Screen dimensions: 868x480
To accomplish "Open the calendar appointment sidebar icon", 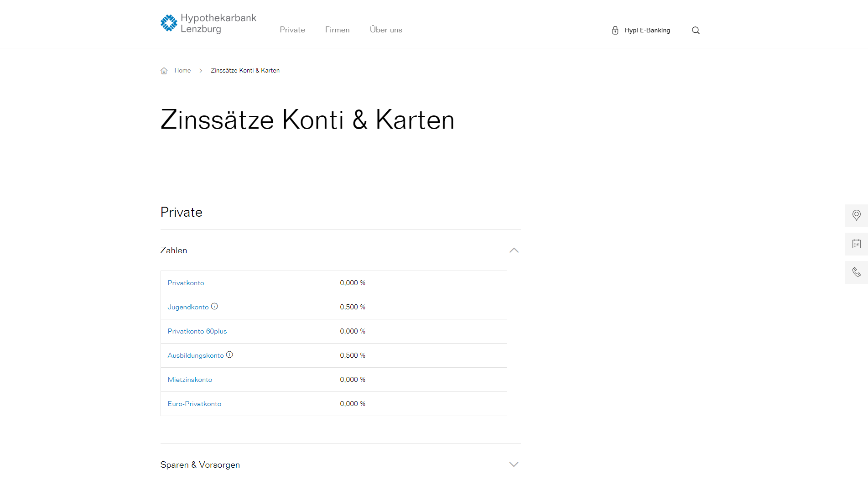I will pyautogui.click(x=856, y=244).
